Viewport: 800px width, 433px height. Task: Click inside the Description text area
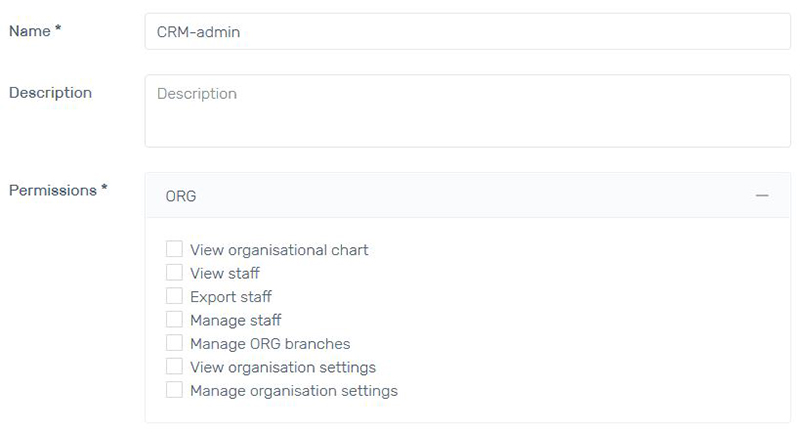click(468, 111)
